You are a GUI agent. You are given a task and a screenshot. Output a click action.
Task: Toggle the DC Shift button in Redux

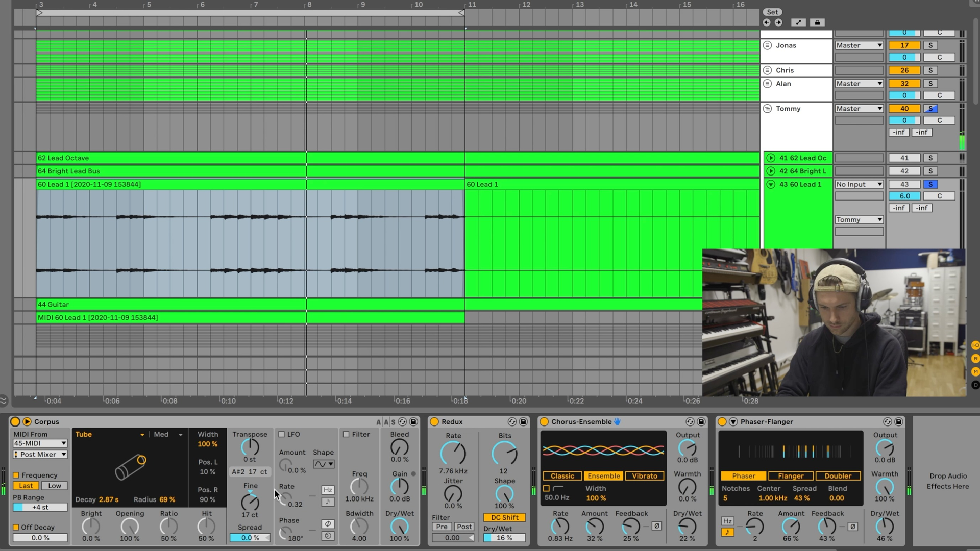click(504, 518)
